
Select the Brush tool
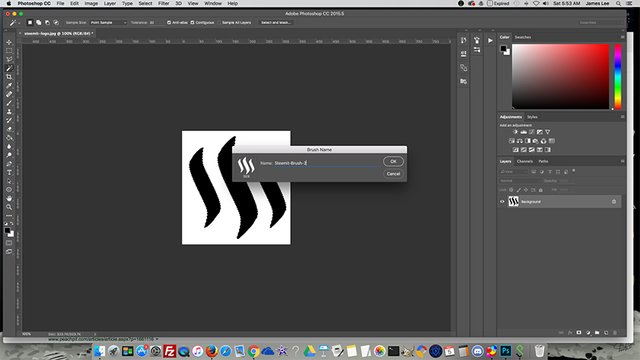pos(9,103)
